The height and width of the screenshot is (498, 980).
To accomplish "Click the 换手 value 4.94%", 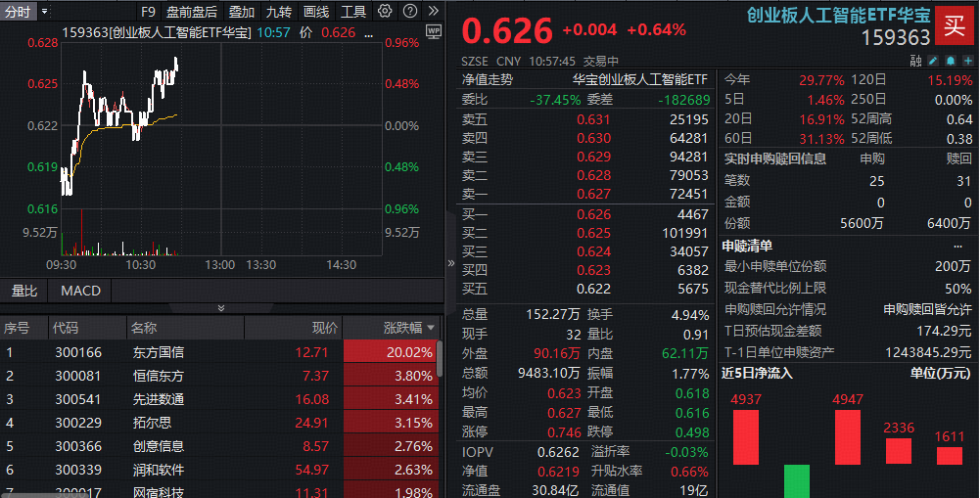I will tap(690, 316).
